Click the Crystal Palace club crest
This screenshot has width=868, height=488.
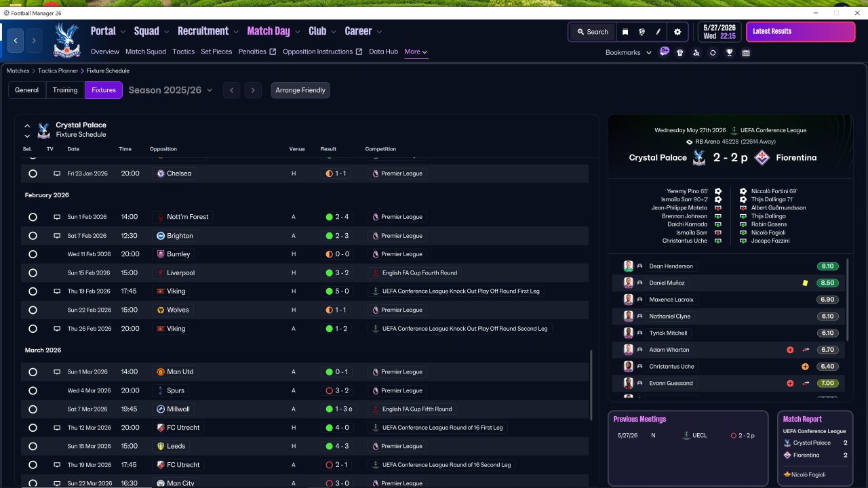click(66, 40)
